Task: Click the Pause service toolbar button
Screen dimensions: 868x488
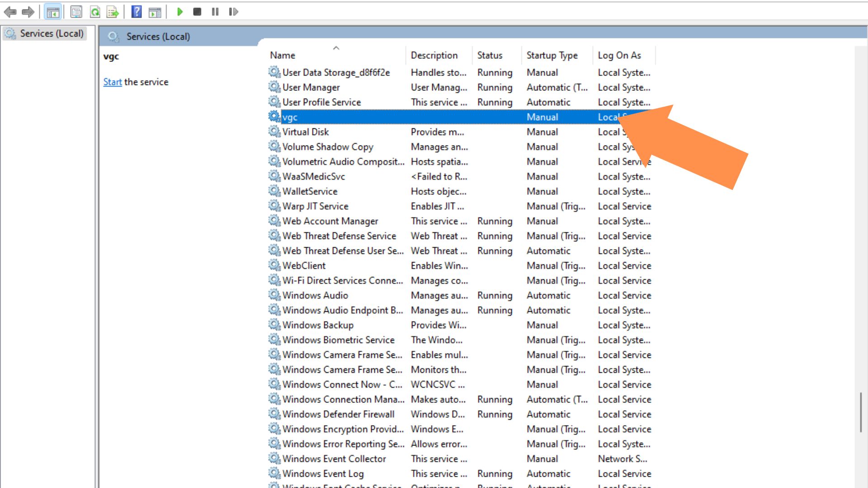Action: (x=217, y=12)
